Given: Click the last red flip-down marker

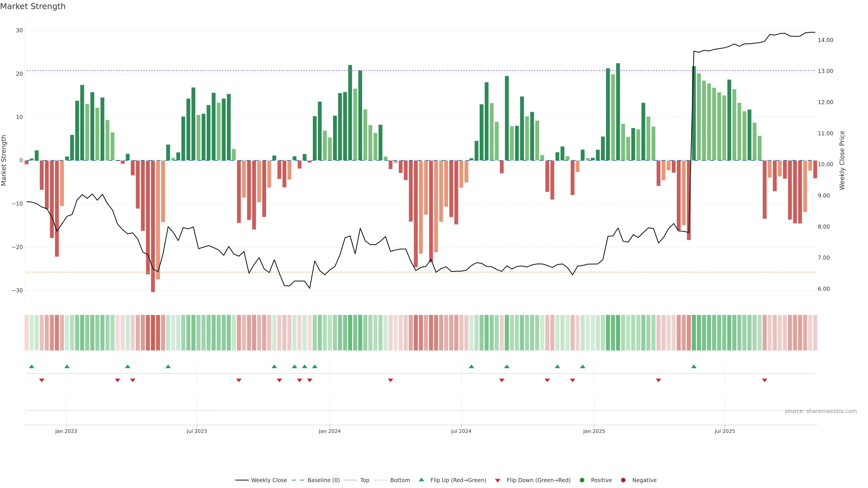Looking at the screenshot, I should [x=764, y=380].
